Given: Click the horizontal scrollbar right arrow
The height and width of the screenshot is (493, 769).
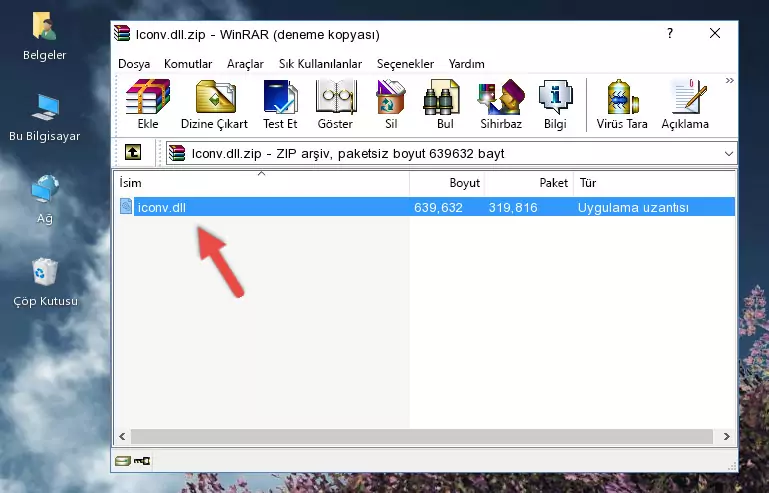Looking at the screenshot, I should click(x=727, y=436).
